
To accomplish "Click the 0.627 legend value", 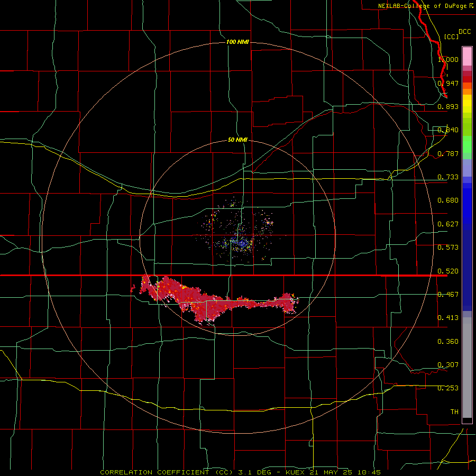I will [x=448, y=224].
